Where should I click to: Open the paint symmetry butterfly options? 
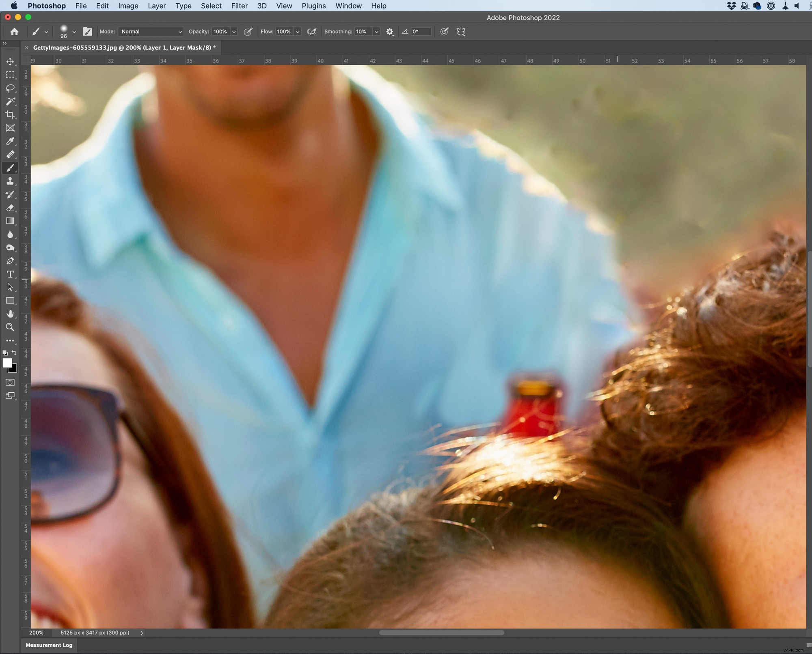[460, 32]
